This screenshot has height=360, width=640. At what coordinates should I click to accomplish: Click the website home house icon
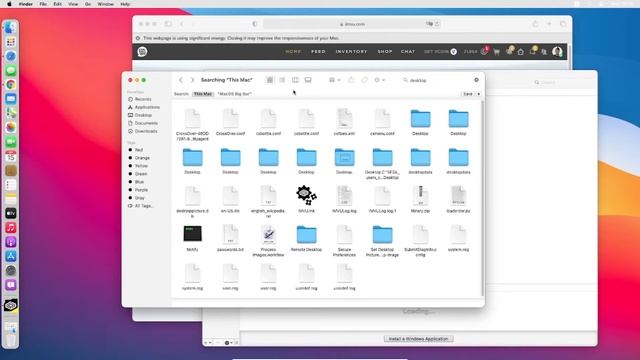coord(521,52)
